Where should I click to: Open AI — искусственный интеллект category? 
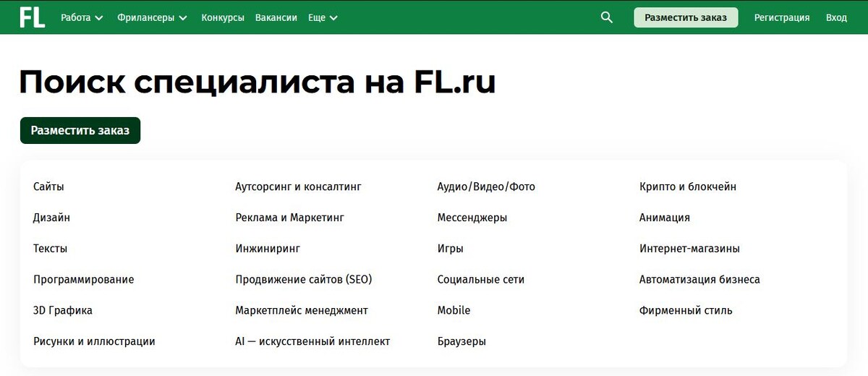coord(312,341)
